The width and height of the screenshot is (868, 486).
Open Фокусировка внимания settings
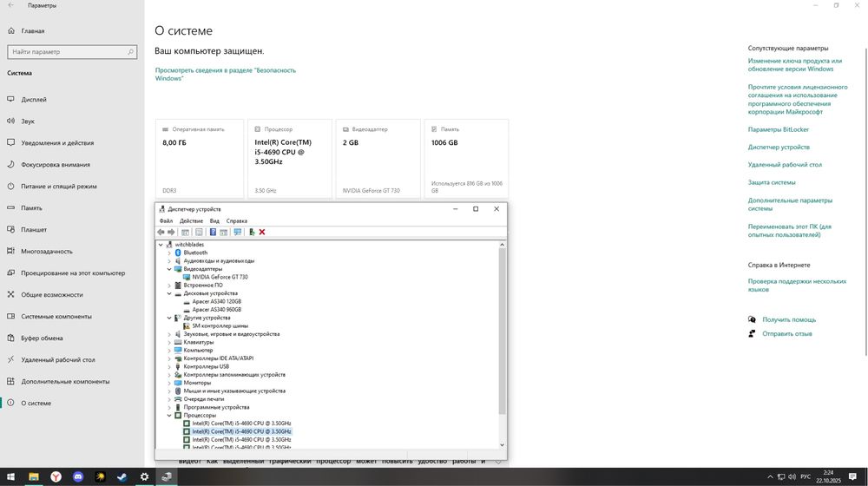56,164
